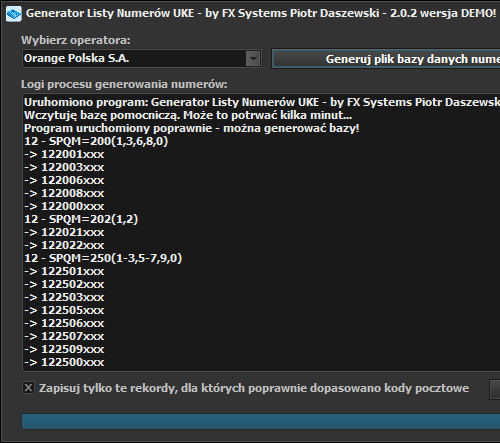
Task: Click log entry 122006xxx
Action: click(64, 180)
